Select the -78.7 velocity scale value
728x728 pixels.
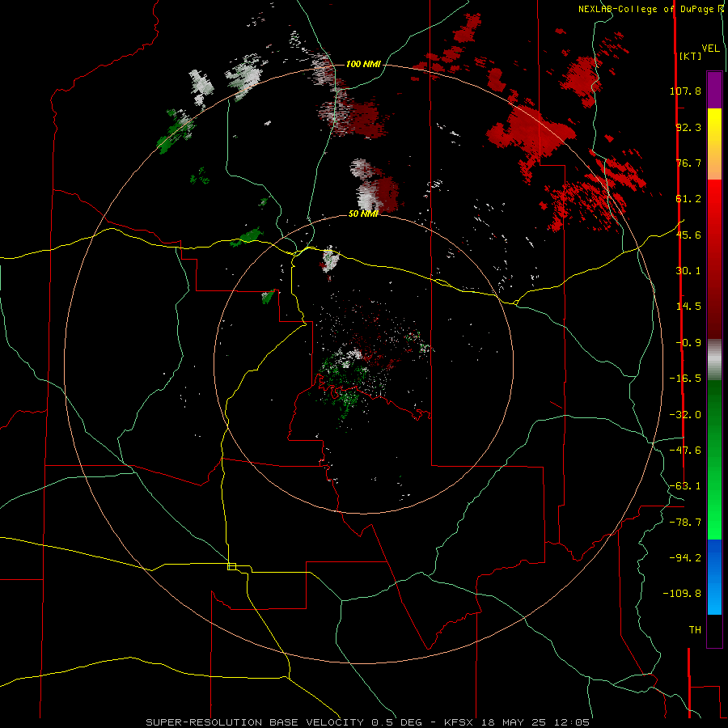point(685,523)
